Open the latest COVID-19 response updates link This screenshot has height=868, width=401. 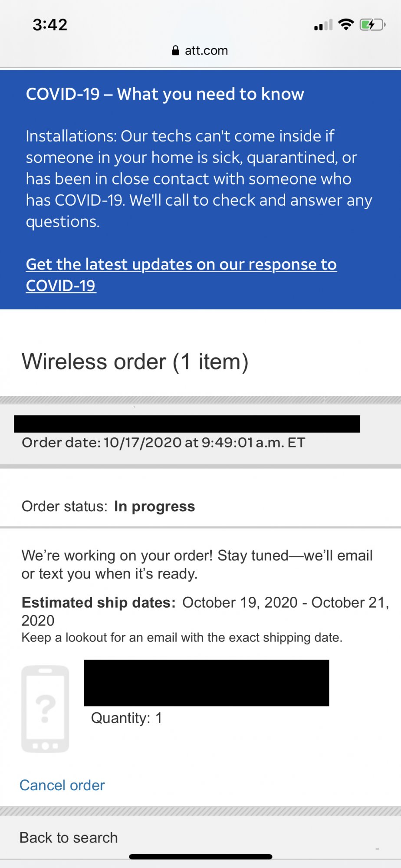coord(181,275)
